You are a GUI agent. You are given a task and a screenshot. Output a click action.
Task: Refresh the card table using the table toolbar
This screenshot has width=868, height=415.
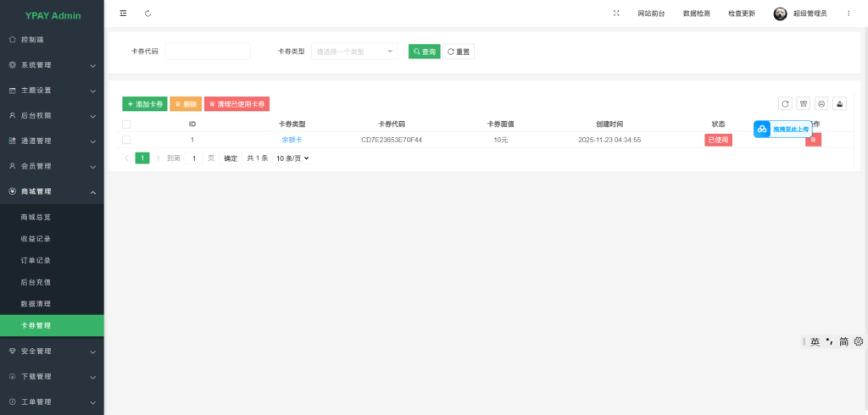coord(785,103)
